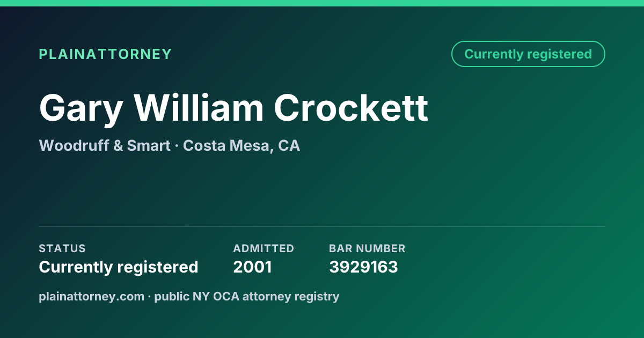Click the STATUS column label
This screenshot has height=338, width=644.
pyautogui.click(x=62, y=248)
